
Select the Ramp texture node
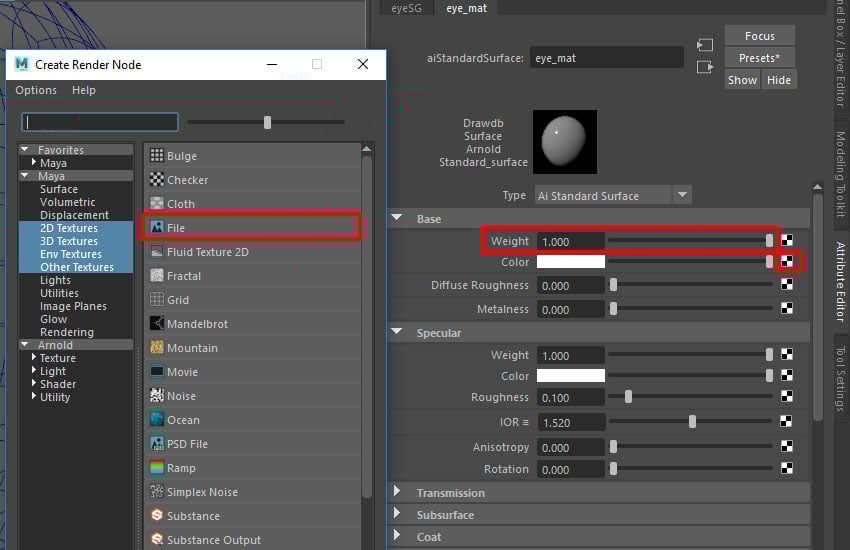coord(253,468)
